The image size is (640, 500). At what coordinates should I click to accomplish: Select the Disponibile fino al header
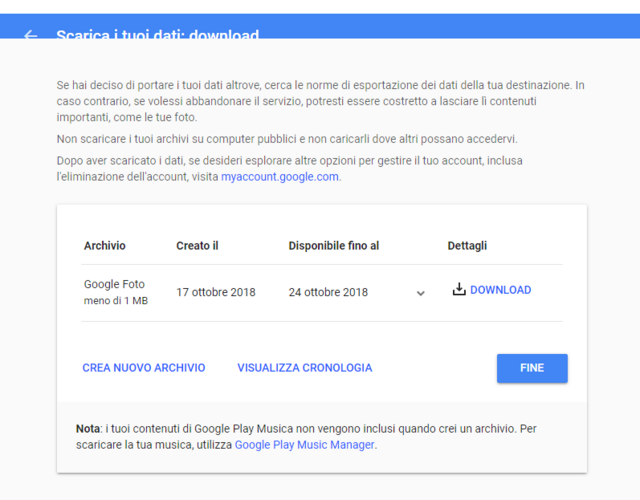(x=334, y=246)
